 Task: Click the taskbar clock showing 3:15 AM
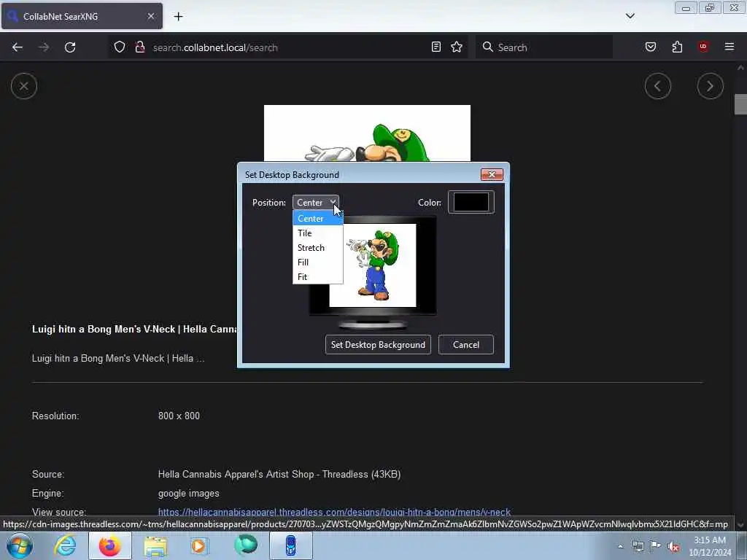pyautogui.click(x=709, y=546)
